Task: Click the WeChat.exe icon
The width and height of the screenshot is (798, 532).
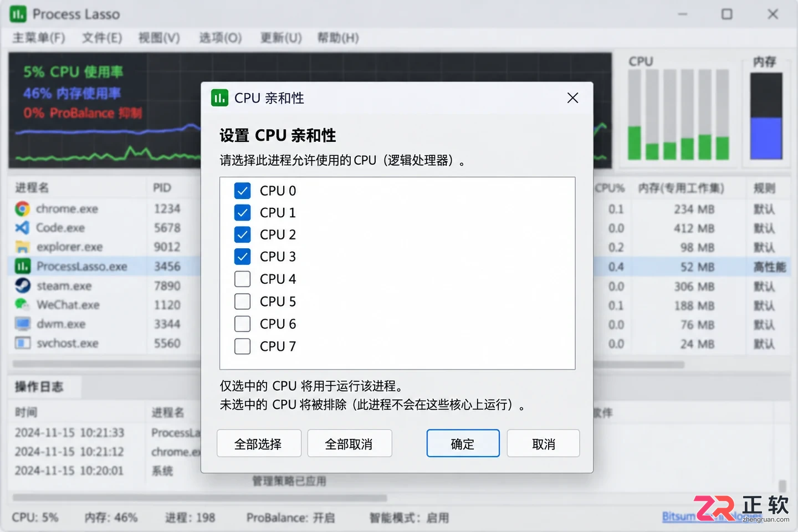Action: 22,305
